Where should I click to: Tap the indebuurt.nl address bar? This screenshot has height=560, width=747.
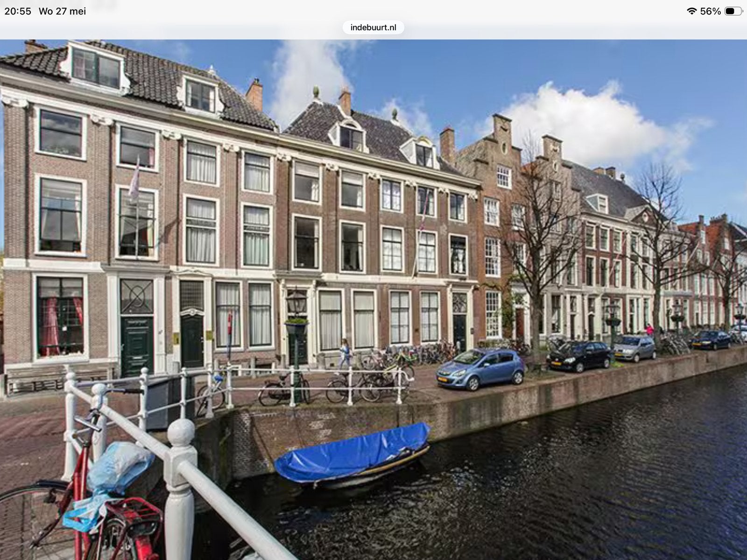pyautogui.click(x=373, y=28)
